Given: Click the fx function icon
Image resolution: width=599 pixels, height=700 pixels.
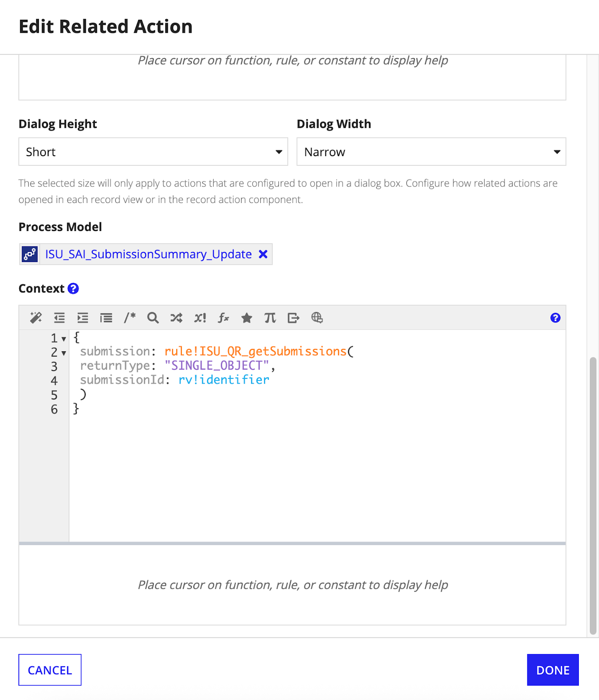Looking at the screenshot, I should click(x=223, y=318).
